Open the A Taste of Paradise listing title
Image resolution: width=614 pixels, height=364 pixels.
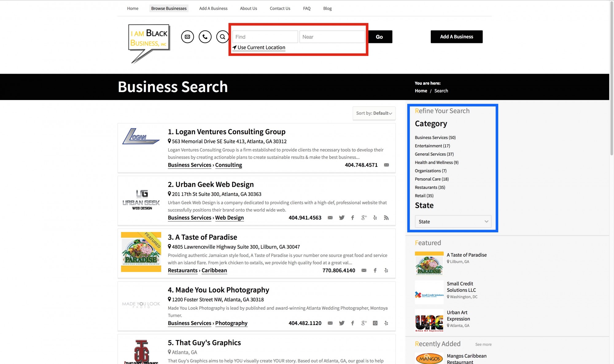202,237
